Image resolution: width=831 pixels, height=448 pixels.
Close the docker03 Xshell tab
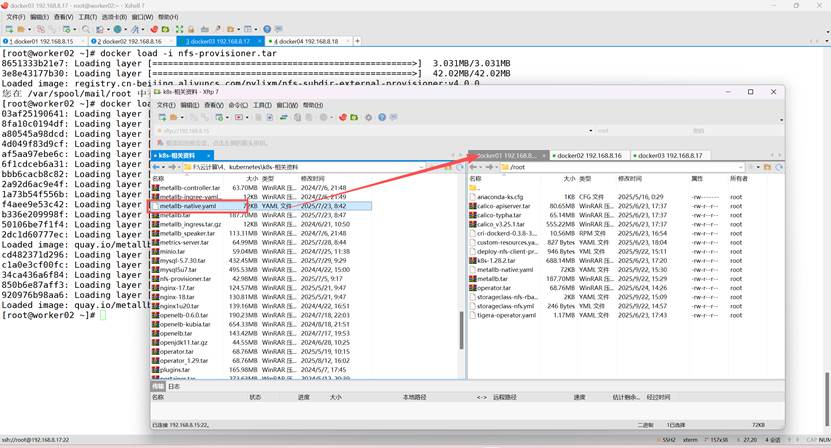pos(260,41)
